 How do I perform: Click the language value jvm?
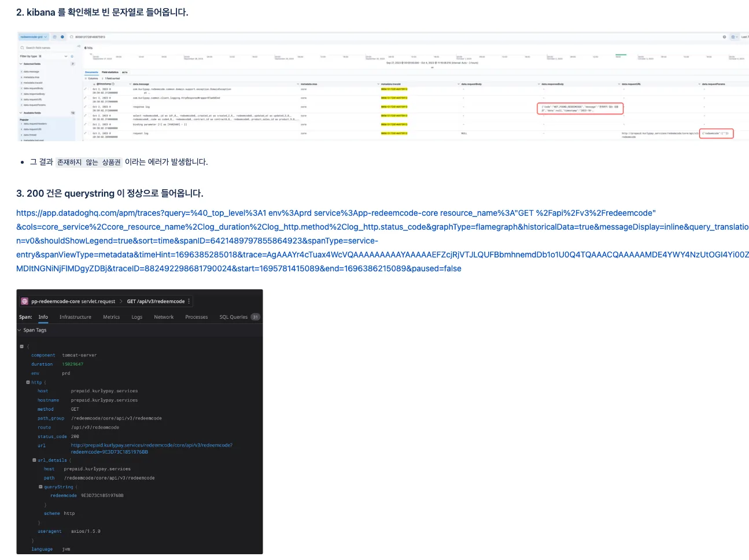66,550
